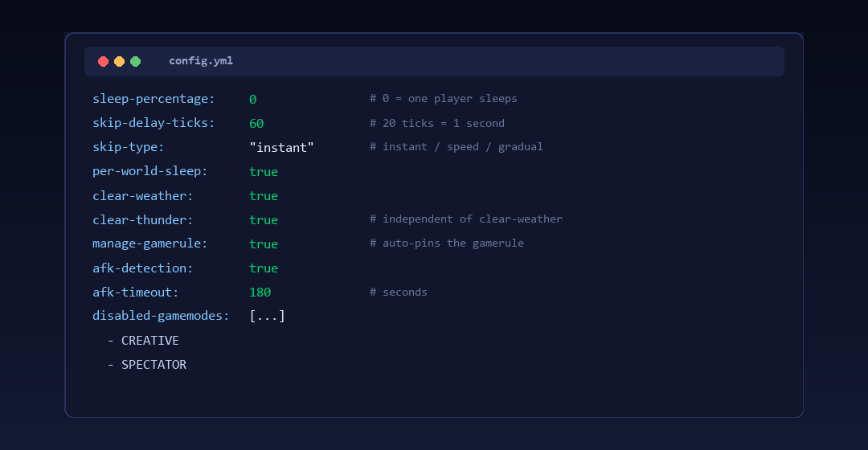Click the disabled-gamemodes key
This screenshot has height=450, width=868.
click(161, 316)
